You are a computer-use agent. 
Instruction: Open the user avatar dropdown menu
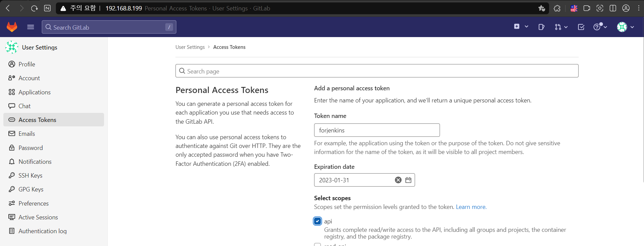(x=625, y=27)
